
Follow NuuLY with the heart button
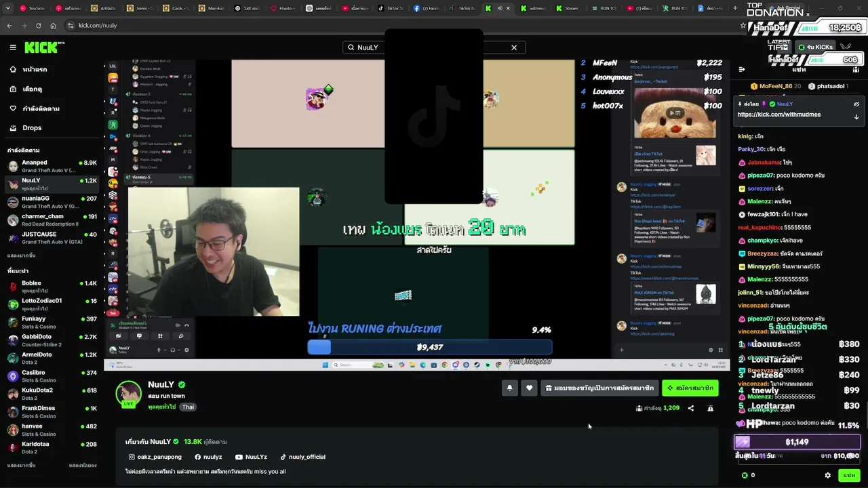click(530, 388)
